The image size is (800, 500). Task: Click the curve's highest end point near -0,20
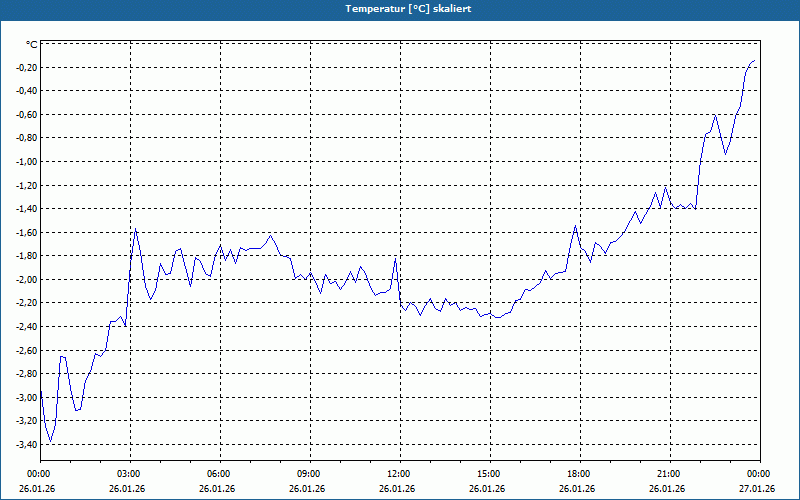click(x=754, y=61)
